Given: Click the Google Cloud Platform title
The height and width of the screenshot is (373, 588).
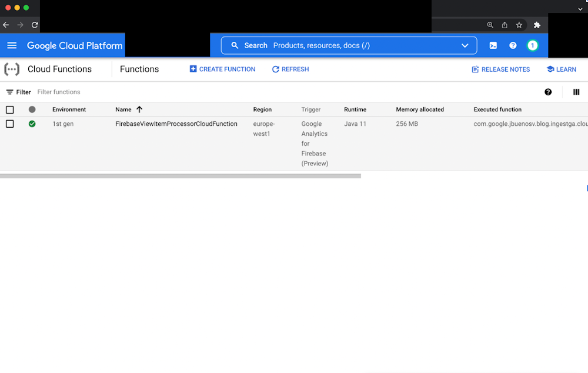Looking at the screenshot, I should coord(75,45).
